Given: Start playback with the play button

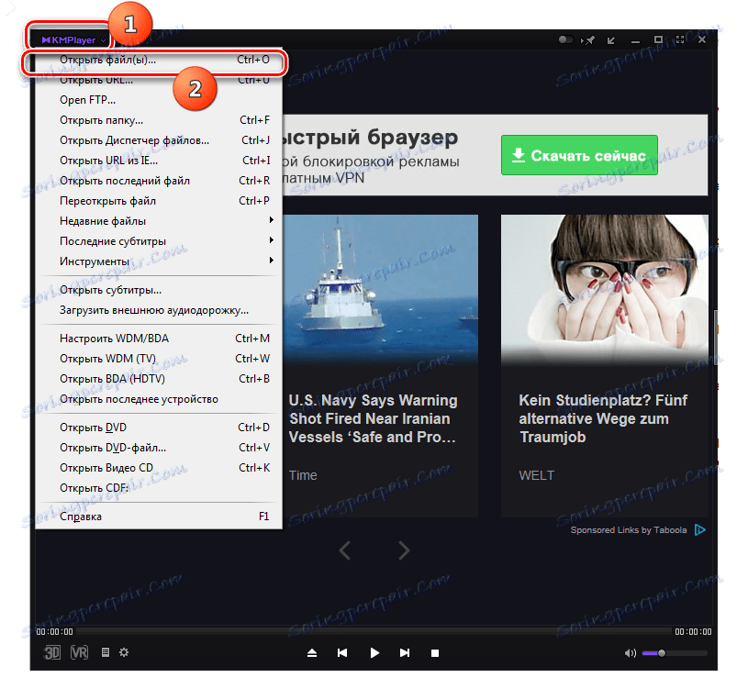Looking at the screenshot, I should click(374, 653).
